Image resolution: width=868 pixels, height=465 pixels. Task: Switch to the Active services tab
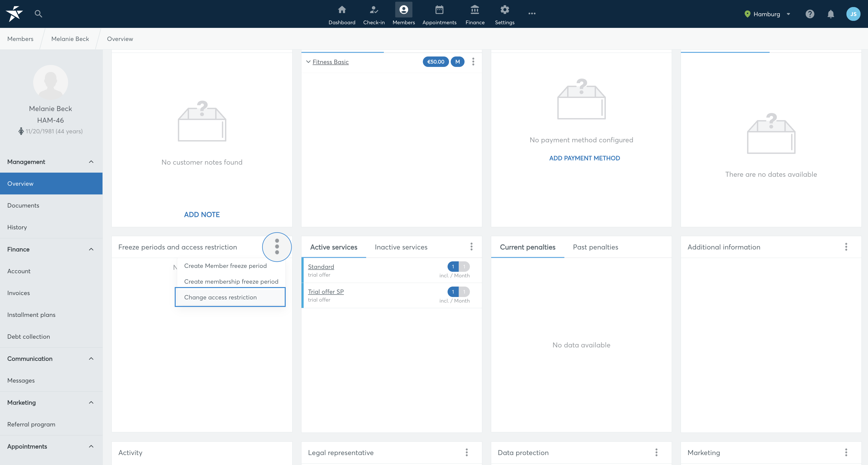tap(334, 247)
